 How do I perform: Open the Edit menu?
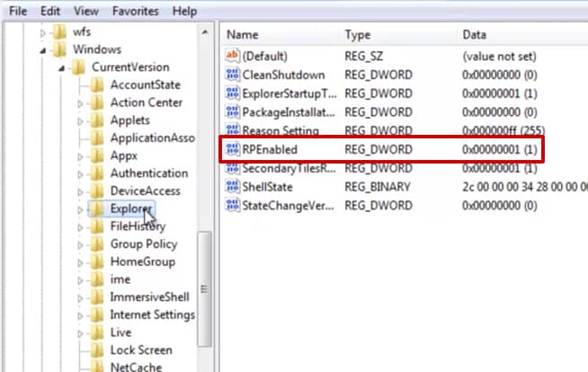click(50, 12)
